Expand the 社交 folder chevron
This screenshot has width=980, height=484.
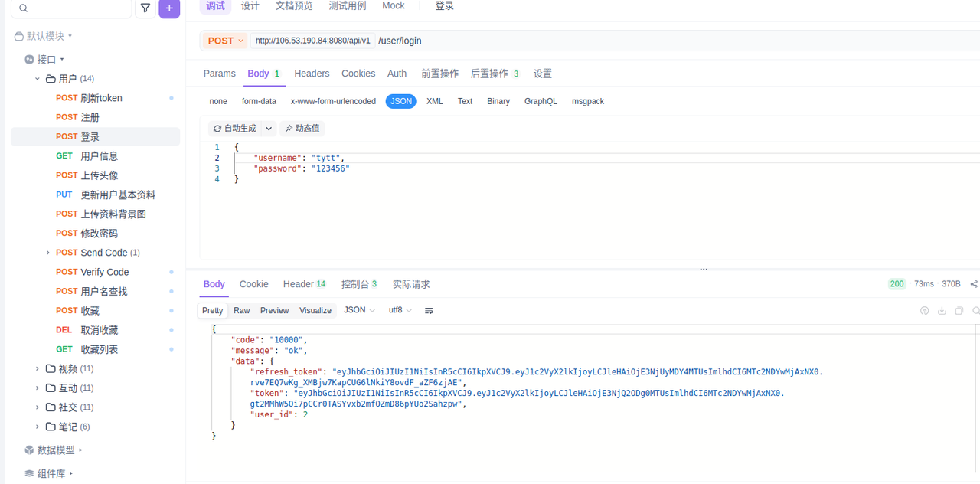tap(37, 407)
